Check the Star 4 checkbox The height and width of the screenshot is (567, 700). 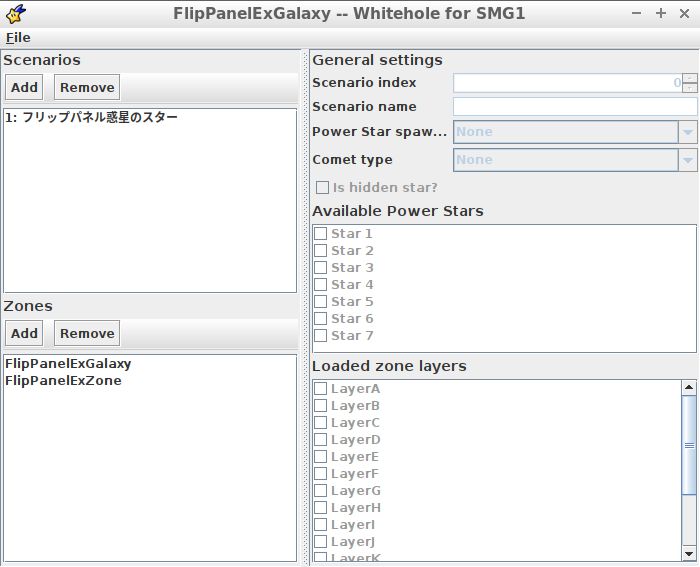[321, 284]
